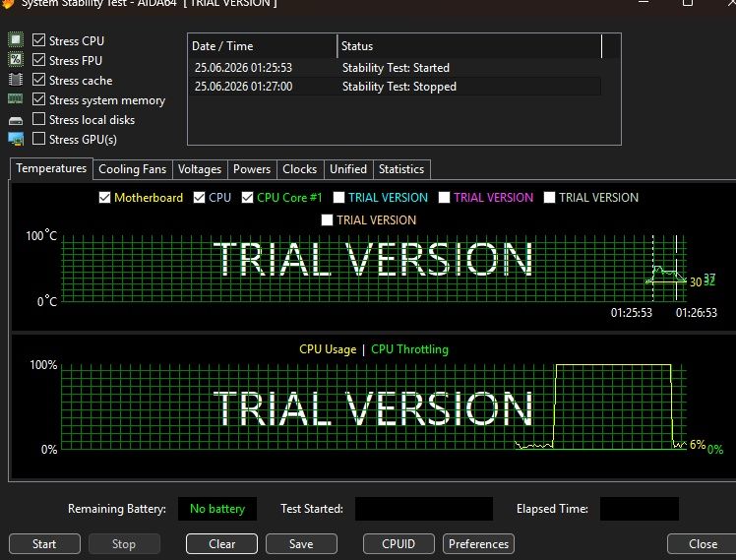Open the Statistics tab

(x=401, y=169)
